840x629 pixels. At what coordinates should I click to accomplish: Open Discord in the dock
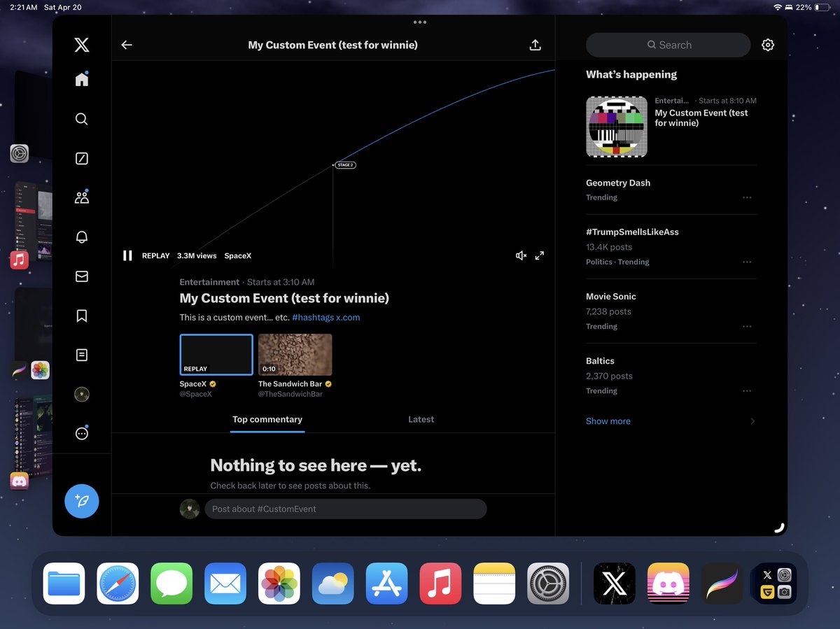point(668,584)
